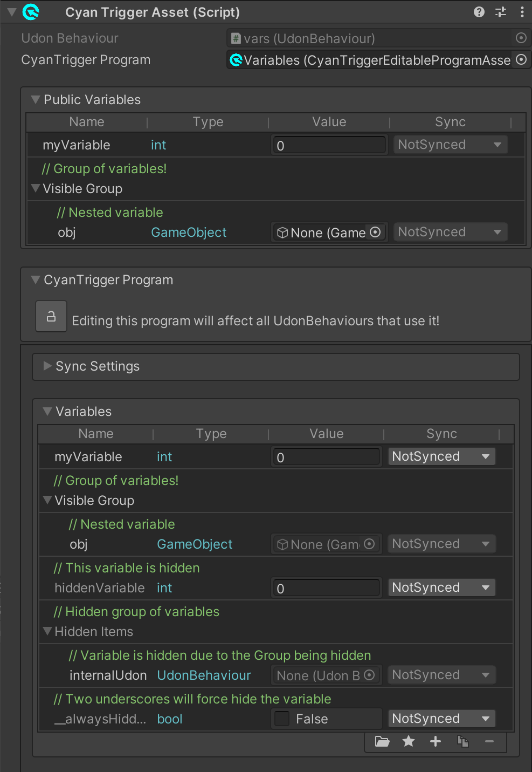Toggle the __alwaysHidden bool checkbox

pyautogui.click(x=282, y=719)
